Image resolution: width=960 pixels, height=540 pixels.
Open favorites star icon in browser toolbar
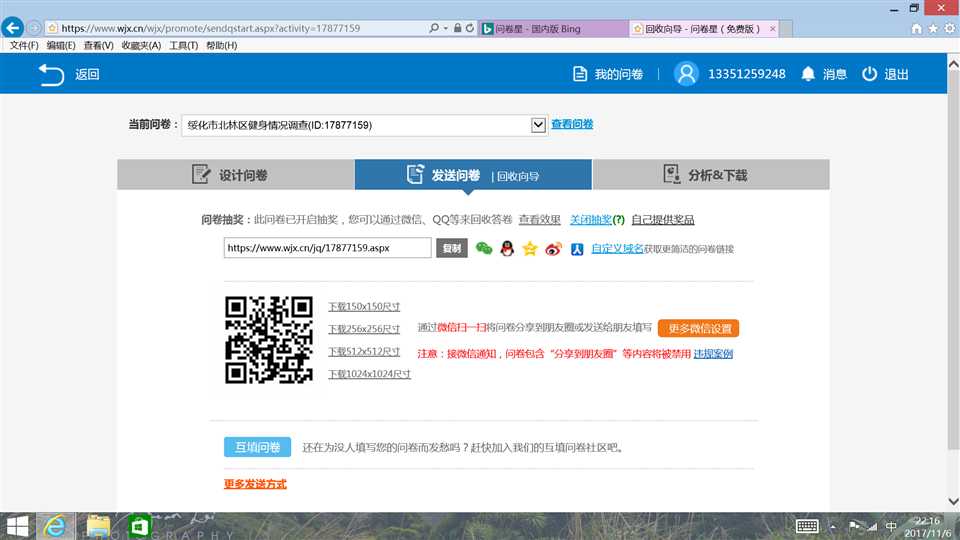933,29
